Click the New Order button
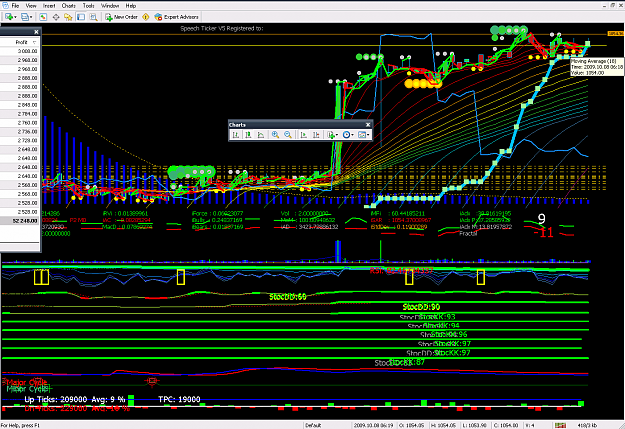 pos(121,17)
